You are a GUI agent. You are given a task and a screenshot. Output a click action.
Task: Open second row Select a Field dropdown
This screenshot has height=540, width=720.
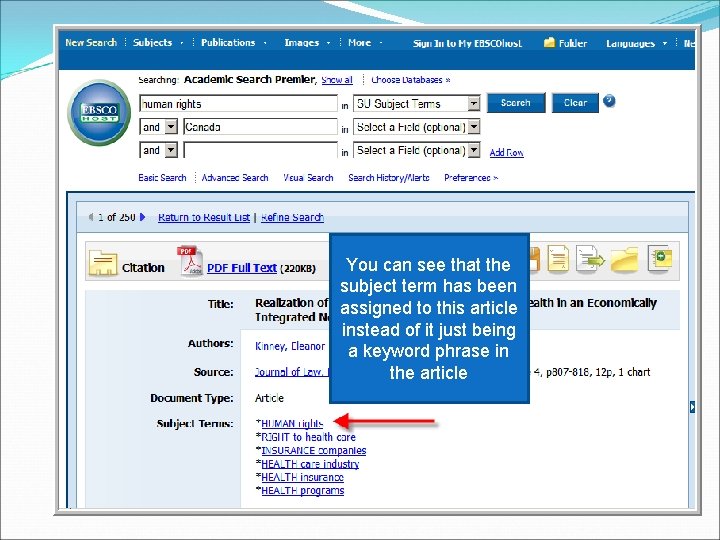(x=474, y=127)
